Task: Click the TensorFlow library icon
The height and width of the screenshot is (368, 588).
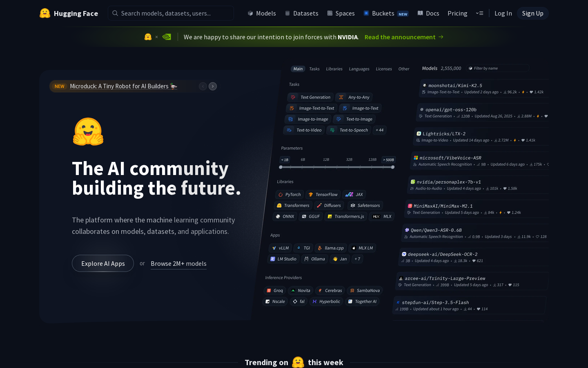Action: point(311,195)
